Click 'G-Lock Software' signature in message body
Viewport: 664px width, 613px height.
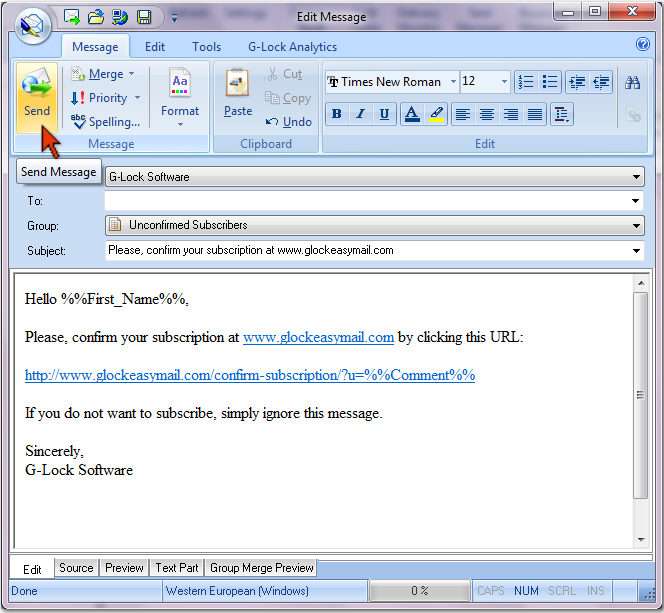pos(79,470)
